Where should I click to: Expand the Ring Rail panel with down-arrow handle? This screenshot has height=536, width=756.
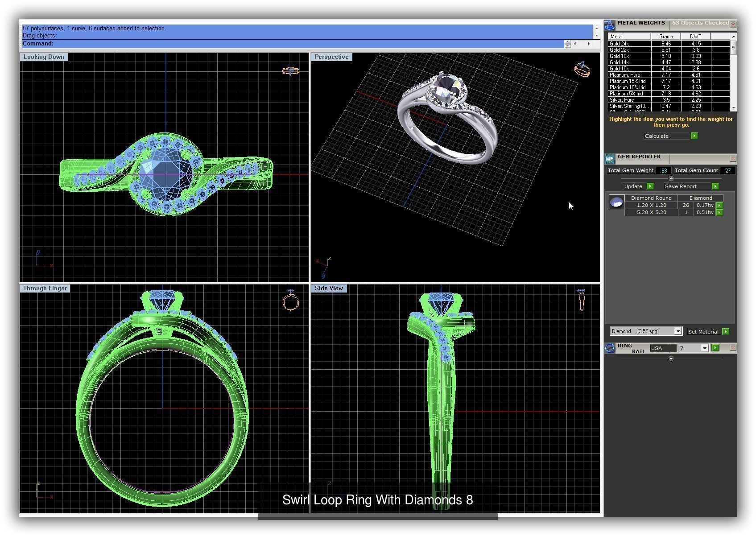[x=671, y=359]
